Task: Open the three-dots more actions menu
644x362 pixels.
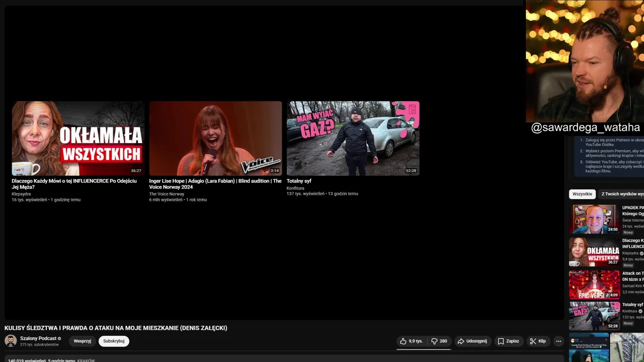Action: [x=558, y=341]
